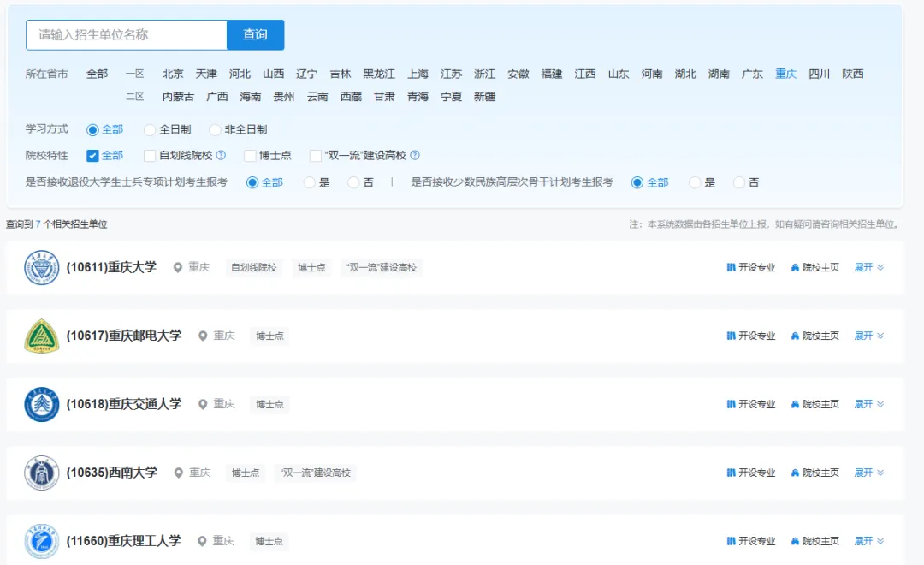This screenshot has width=924, height=565.
Task: Select 否 for 退役大学生士兵专项计划
Action: [353, 183]
